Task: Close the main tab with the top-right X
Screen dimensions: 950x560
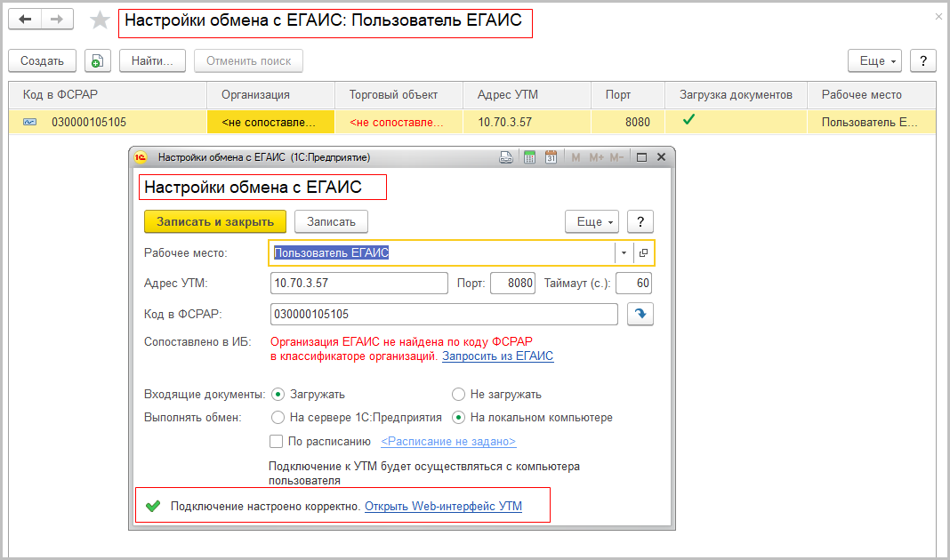Action: pos(938,17)
